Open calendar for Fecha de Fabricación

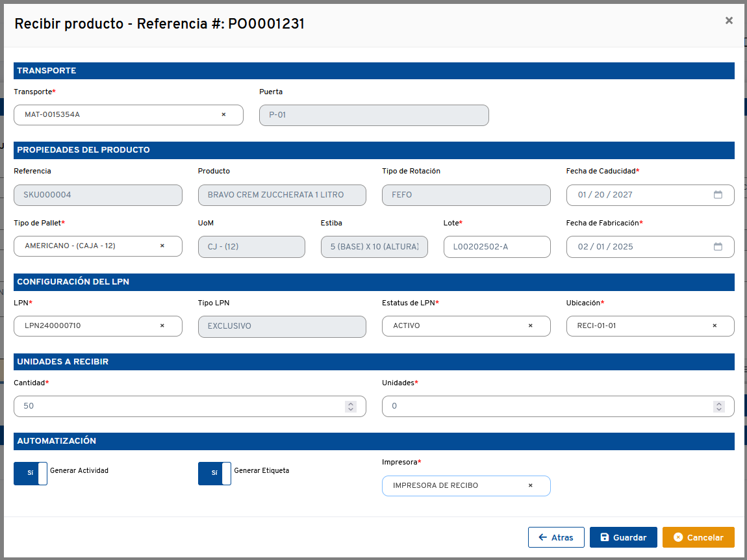coord(718,247)
